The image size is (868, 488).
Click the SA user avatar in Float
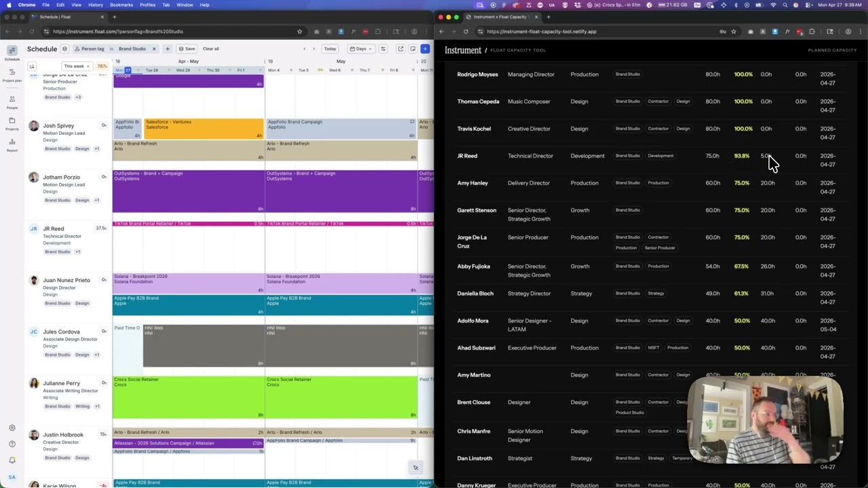tap(12, 477)
